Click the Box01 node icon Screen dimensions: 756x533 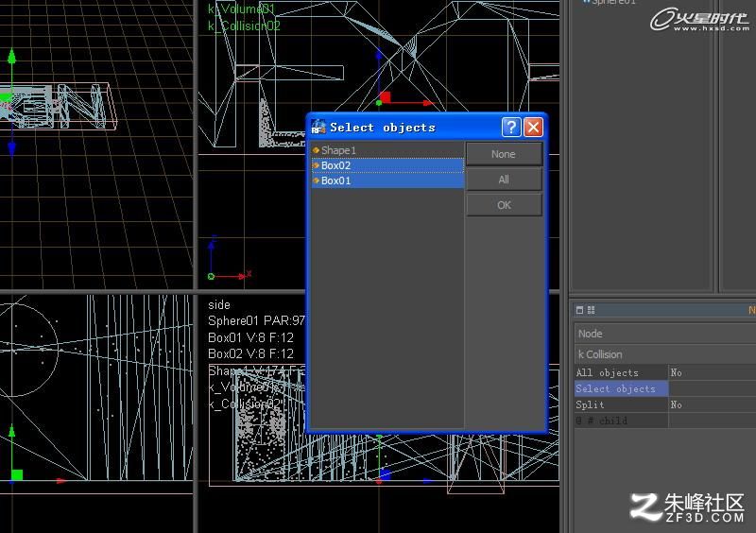[x=317, y=181]
